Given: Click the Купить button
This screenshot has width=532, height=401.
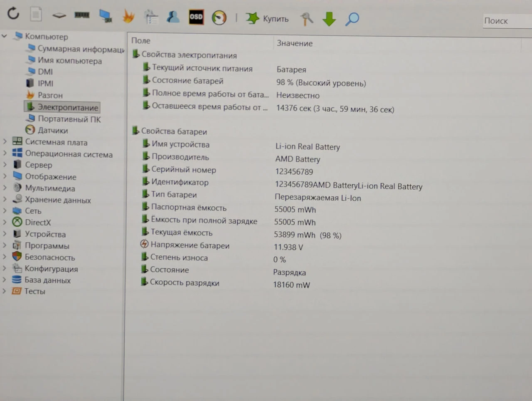Looking at the screenshot, I should (x=267, y=18).
